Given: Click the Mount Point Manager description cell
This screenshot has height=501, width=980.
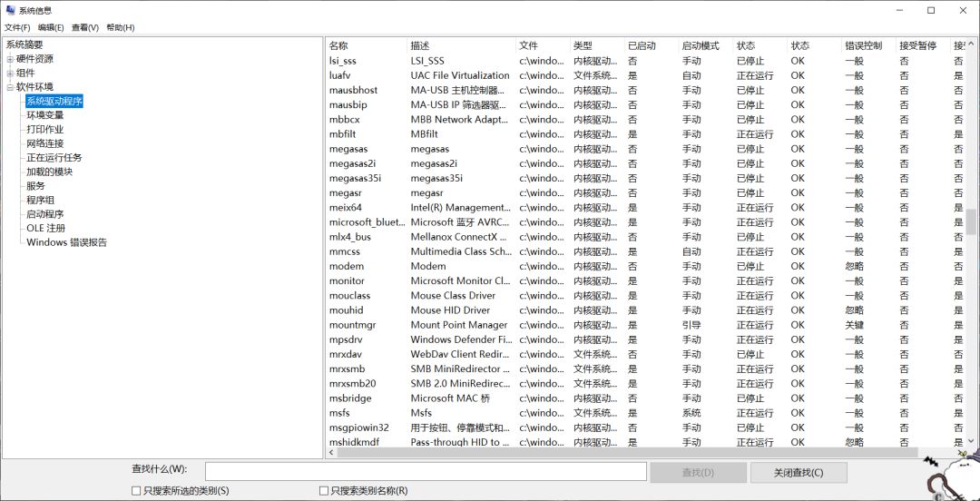Looking at the screenshot, I should 459,325.
